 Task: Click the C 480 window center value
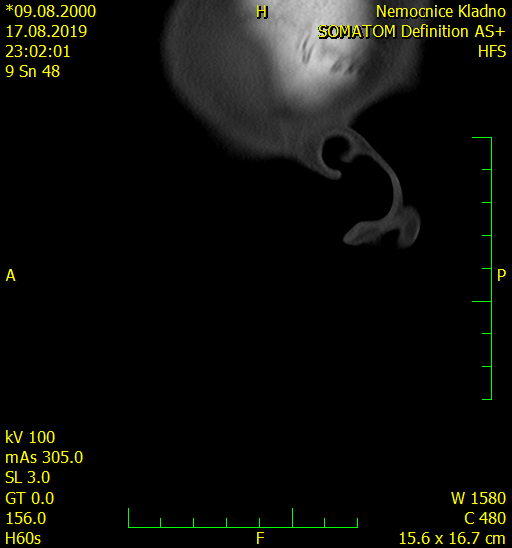[x=485, y=518]
